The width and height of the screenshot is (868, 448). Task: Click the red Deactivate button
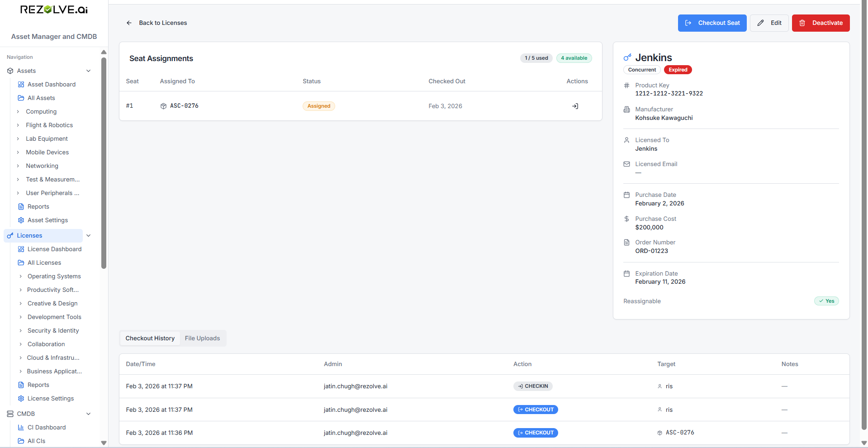point(821,23)
